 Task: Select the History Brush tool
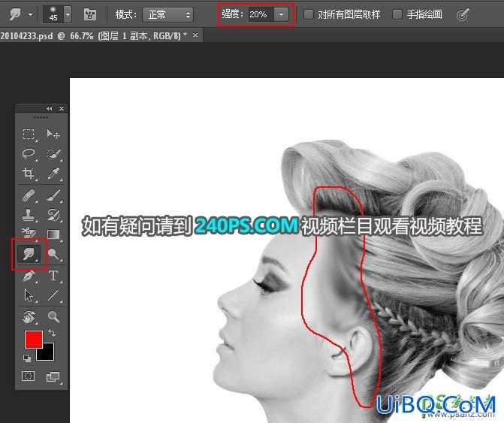53,215
